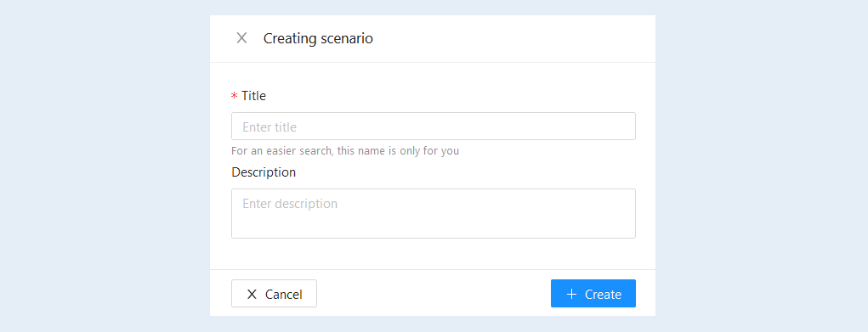The width and height of the screenshot is (868, 332).
Task: Focus the Enter description text area
Action: tap(433, 214)
